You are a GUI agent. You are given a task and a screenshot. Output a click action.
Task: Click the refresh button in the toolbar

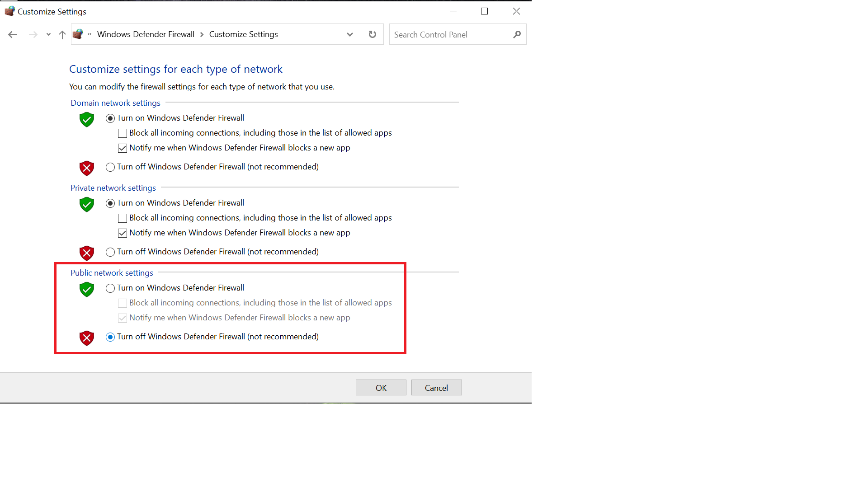tap(373, 34)
